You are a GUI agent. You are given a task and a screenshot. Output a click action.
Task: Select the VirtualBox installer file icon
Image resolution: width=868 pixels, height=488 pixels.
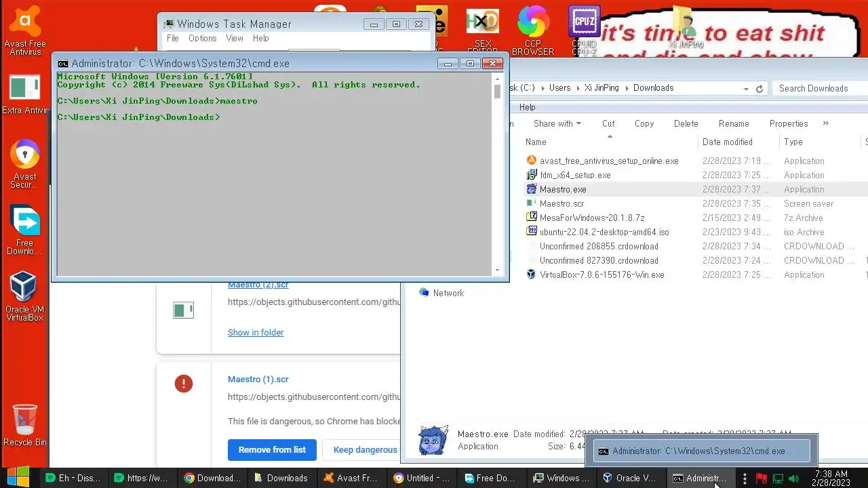click(x=532, y=274)
